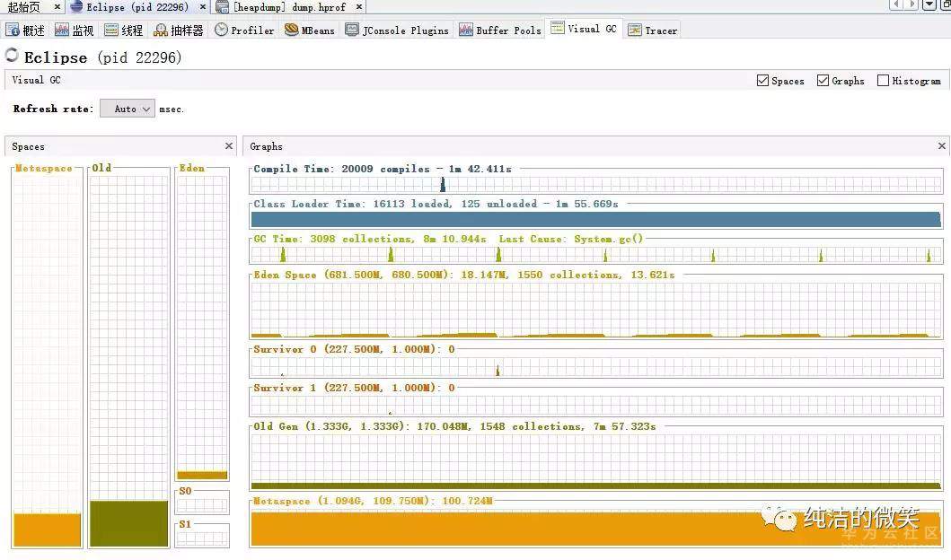Click the Eclipse application icon in the document tab

click(x=76, y=6)
